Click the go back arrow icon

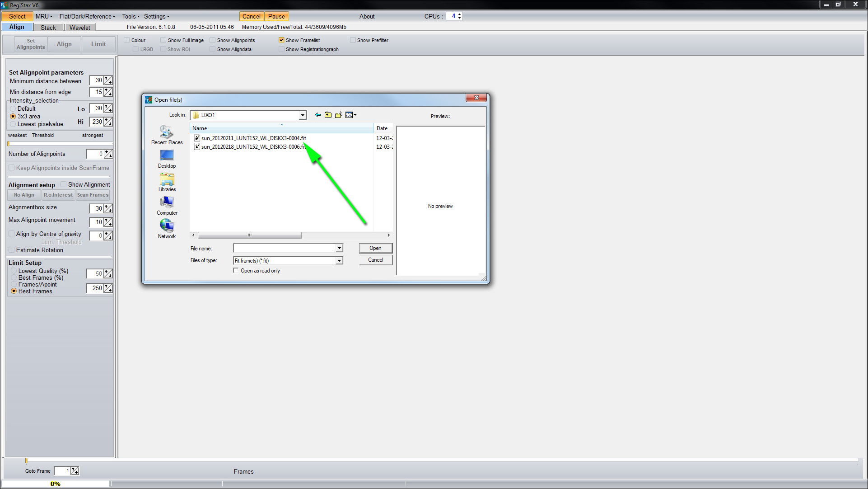318,115
